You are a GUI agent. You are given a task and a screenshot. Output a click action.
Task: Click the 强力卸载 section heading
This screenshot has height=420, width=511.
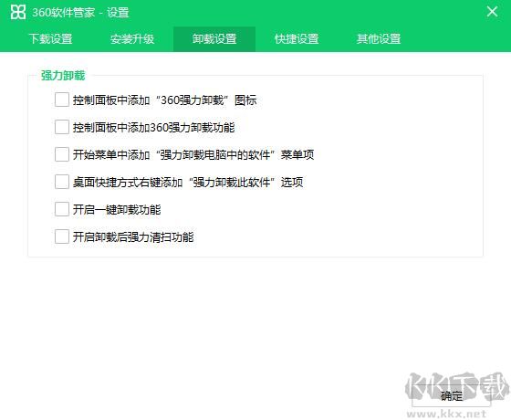click(63, 76)
